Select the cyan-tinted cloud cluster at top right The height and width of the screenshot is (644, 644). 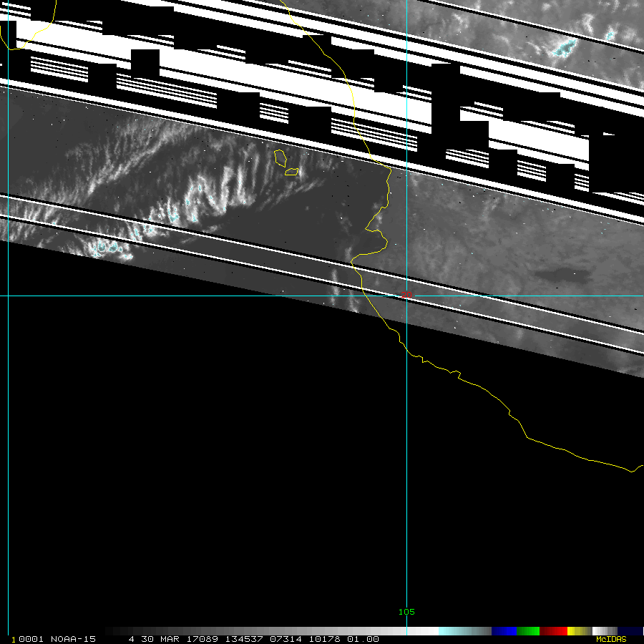click(x=564, y=48)
